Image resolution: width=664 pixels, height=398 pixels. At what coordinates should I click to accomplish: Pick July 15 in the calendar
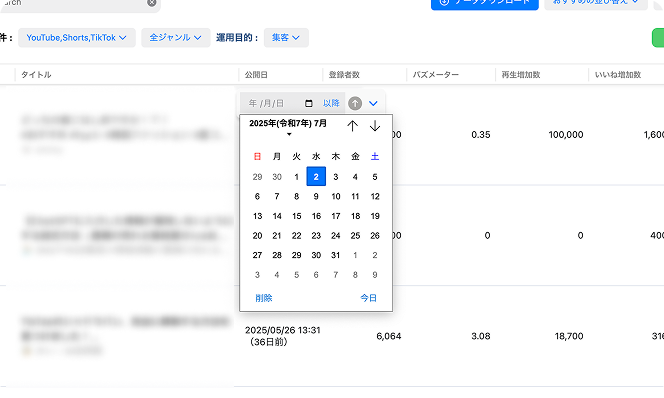point(296,216)
